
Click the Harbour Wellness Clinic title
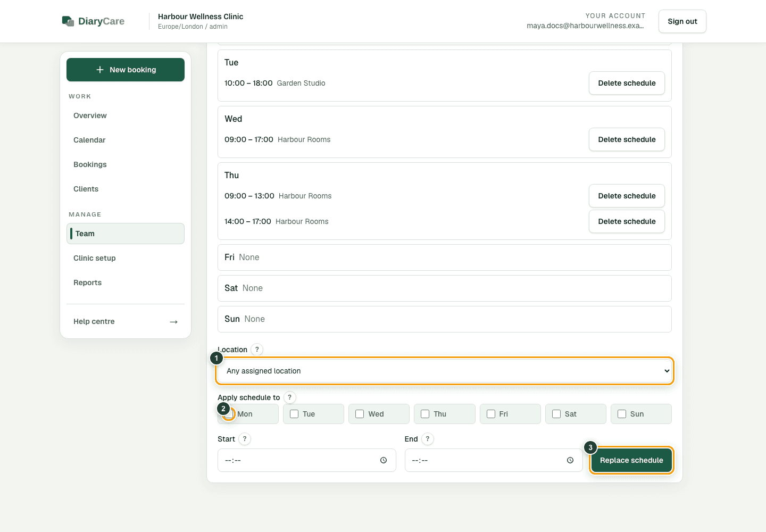(x=201, y=16)
